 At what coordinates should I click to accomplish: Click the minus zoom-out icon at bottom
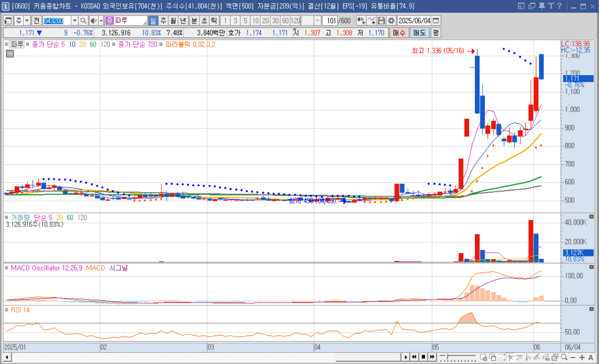click(x=573, y=357)
